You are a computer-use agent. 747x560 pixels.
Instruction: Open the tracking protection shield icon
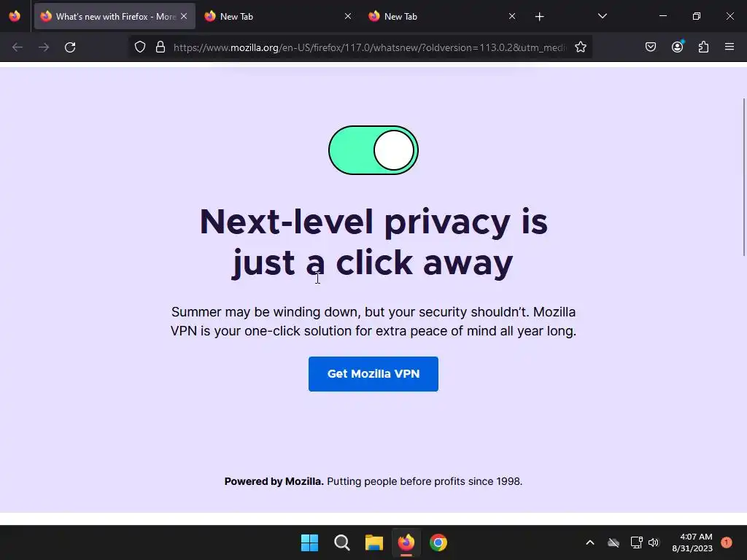coord(139,47)
